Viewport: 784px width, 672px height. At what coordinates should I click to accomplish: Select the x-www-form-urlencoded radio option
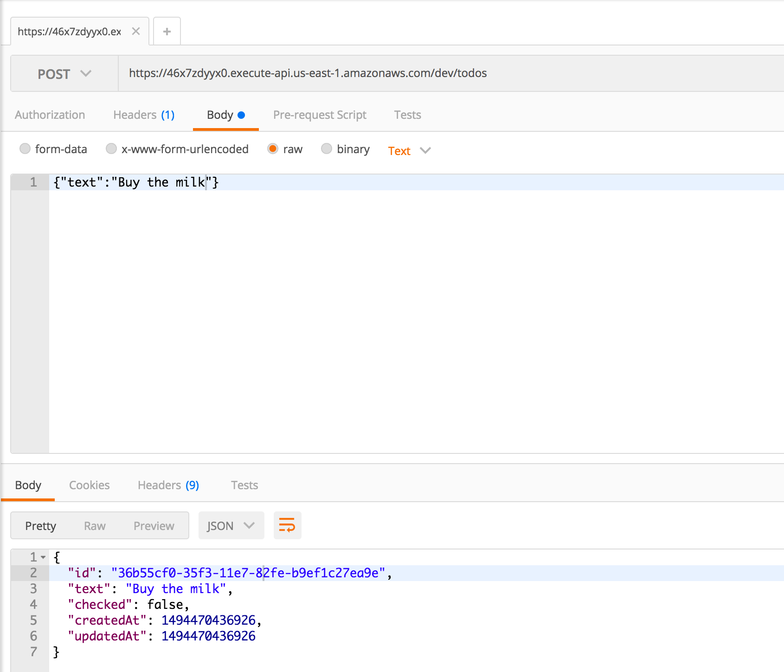click(x=111, y=149)
